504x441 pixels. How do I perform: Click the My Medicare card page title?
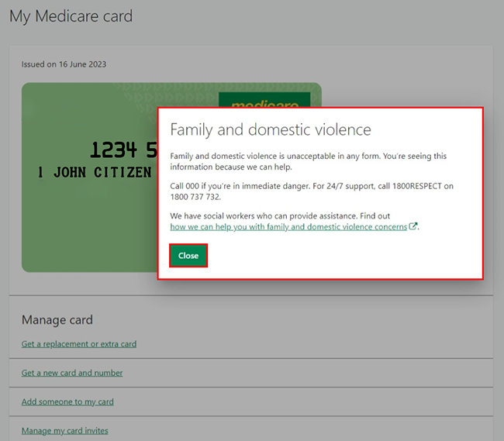click(71, 16)
